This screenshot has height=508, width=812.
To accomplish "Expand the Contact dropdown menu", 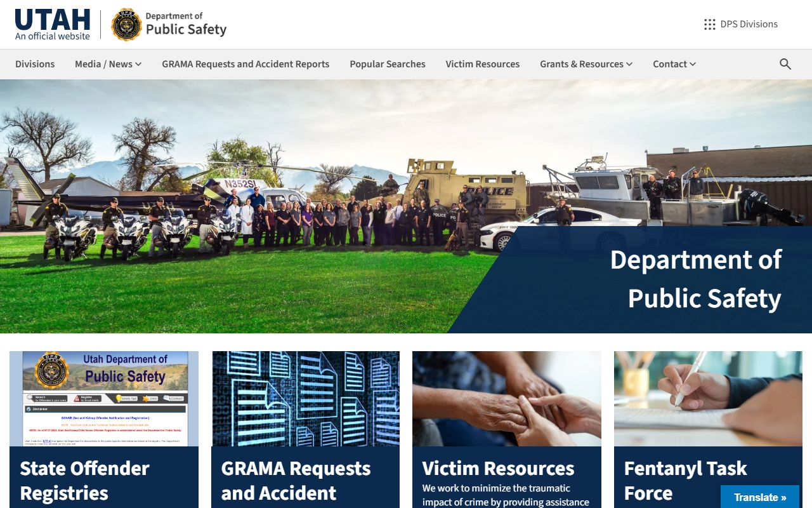I will click(x=674, y=64).
